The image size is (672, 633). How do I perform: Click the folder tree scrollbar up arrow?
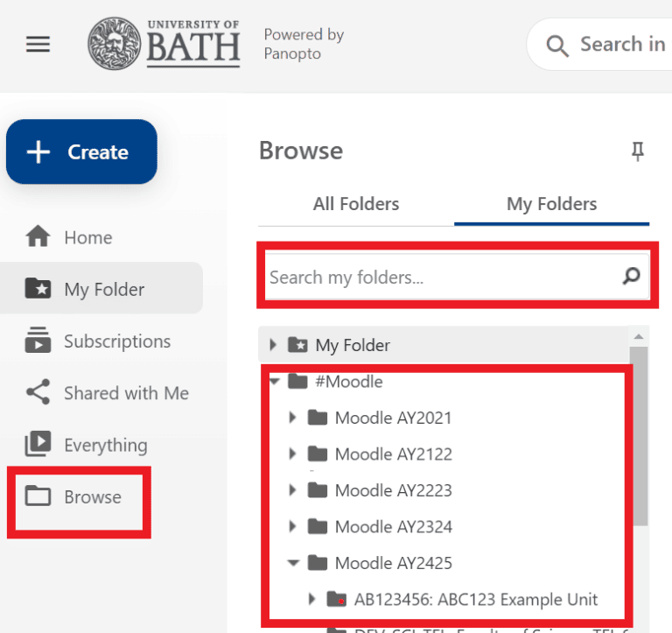coord(639,337)
